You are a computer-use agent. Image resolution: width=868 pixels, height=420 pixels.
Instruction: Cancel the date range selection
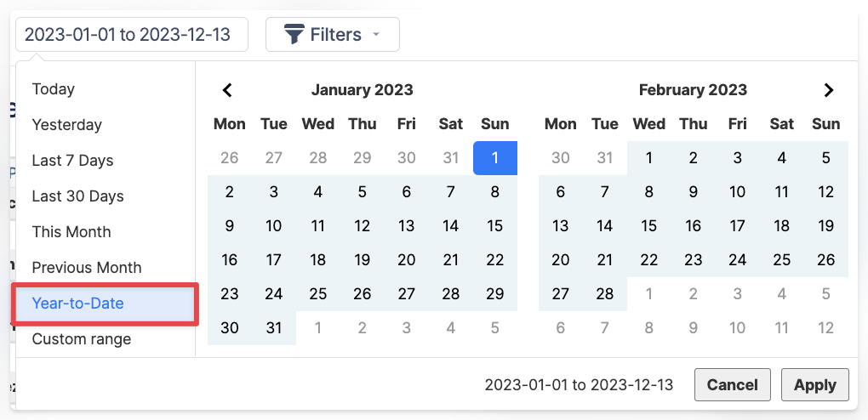click(x=732, y=384)
